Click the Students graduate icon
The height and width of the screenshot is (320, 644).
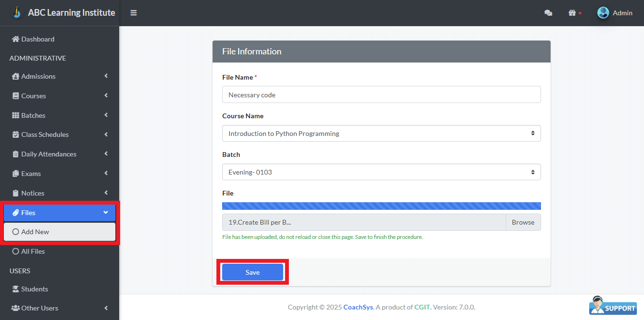point(16,289)
